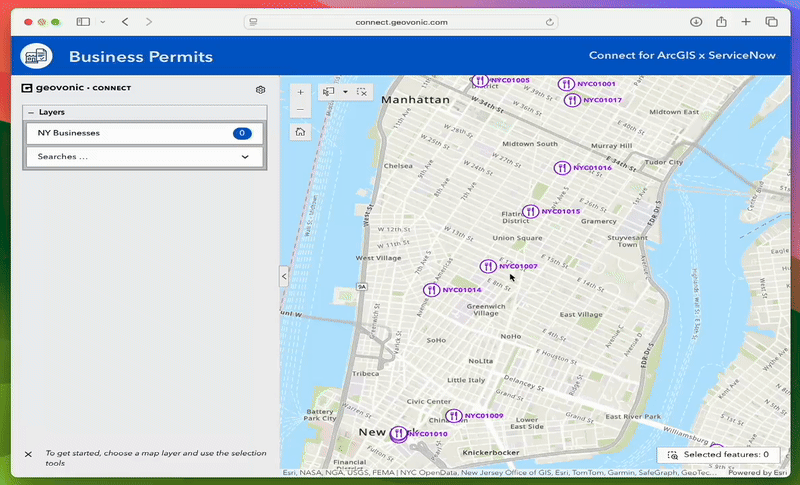
Task: Return map to home extent
Action: pyautogui.click(x=300, y=132)
